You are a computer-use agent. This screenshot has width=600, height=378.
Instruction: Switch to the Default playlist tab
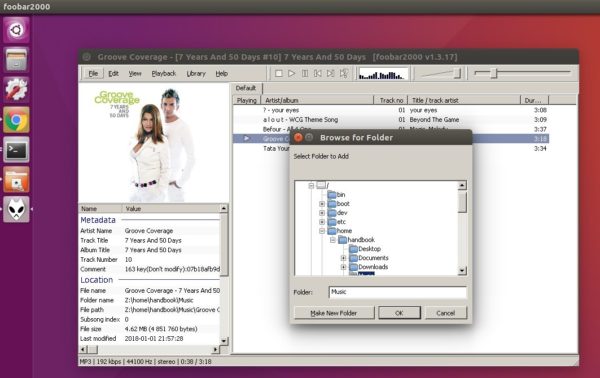coord(246,88)
